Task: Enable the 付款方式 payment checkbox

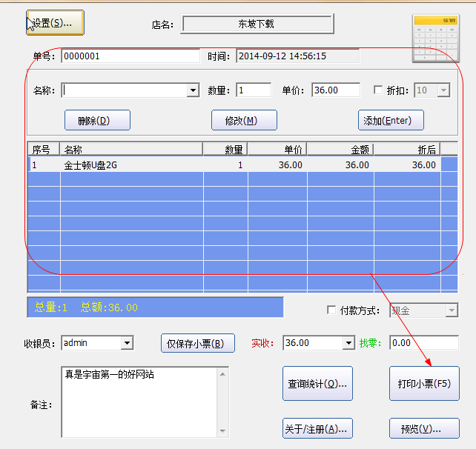Action: click(331, 310)
